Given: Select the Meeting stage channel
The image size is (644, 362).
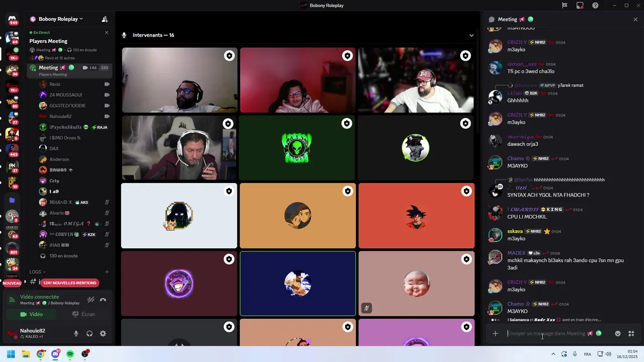Looking at the screenshot, I should 68,70.
